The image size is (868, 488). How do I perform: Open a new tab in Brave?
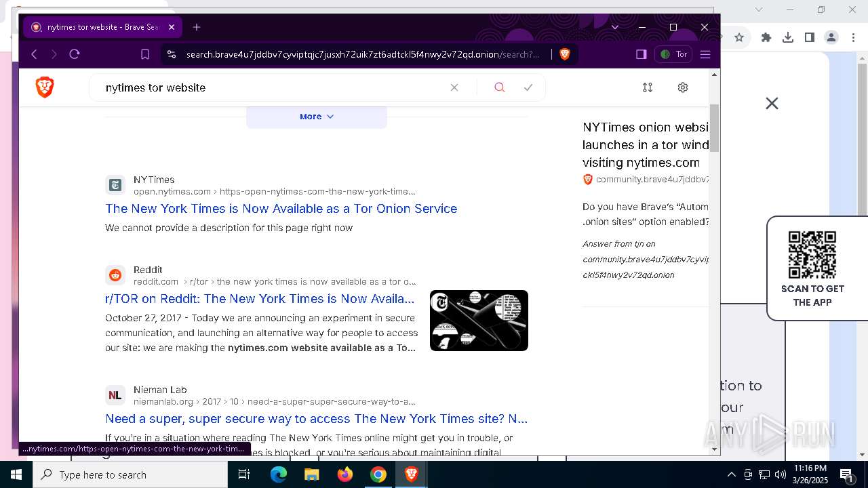(197, 27)
